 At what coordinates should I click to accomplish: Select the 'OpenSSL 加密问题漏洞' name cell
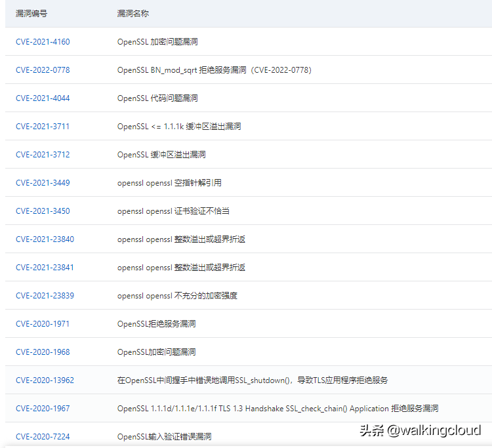pos(157,42)
